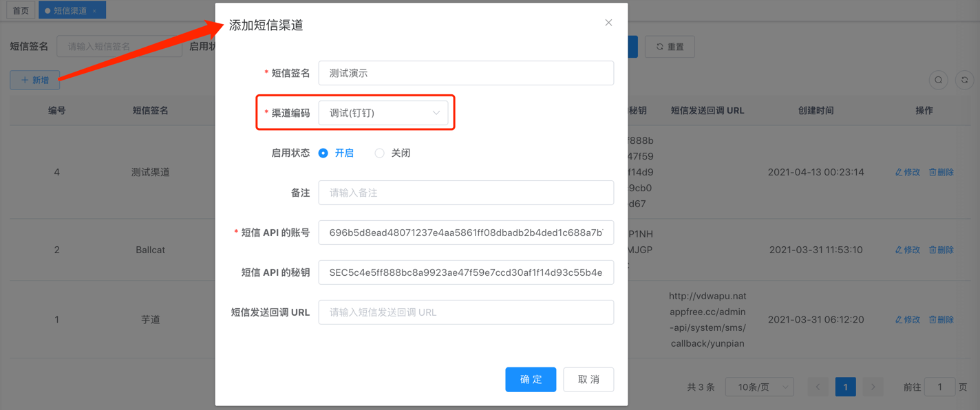Open the 10条/页 page size dropdown
This screenshot has height=410, width=980.
tap(759, 387)
